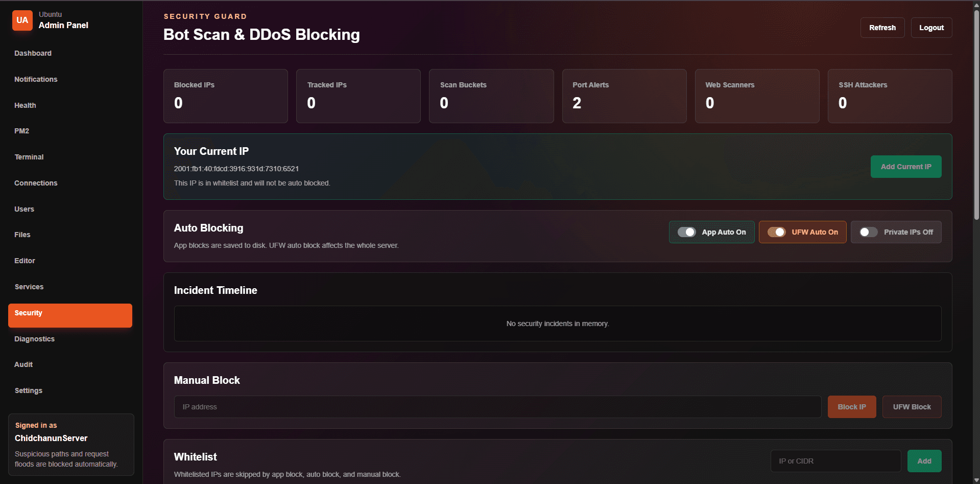
Task: Add Current IP to whitelist
Action: (x=906, y=167)
